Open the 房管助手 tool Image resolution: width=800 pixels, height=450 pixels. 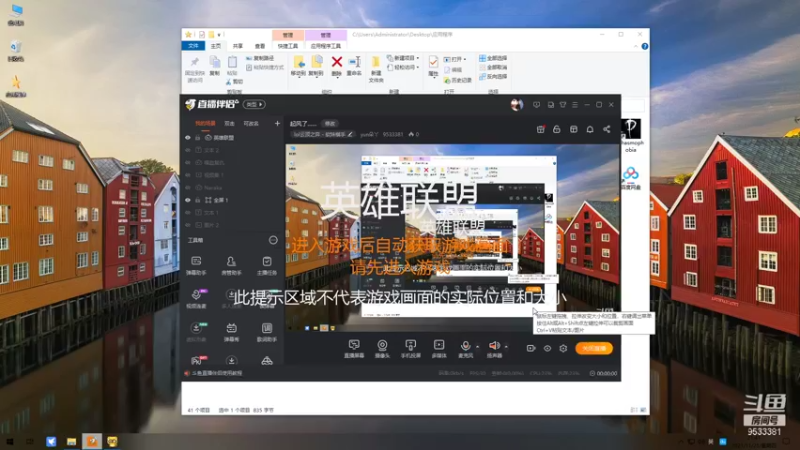(231, 266)
